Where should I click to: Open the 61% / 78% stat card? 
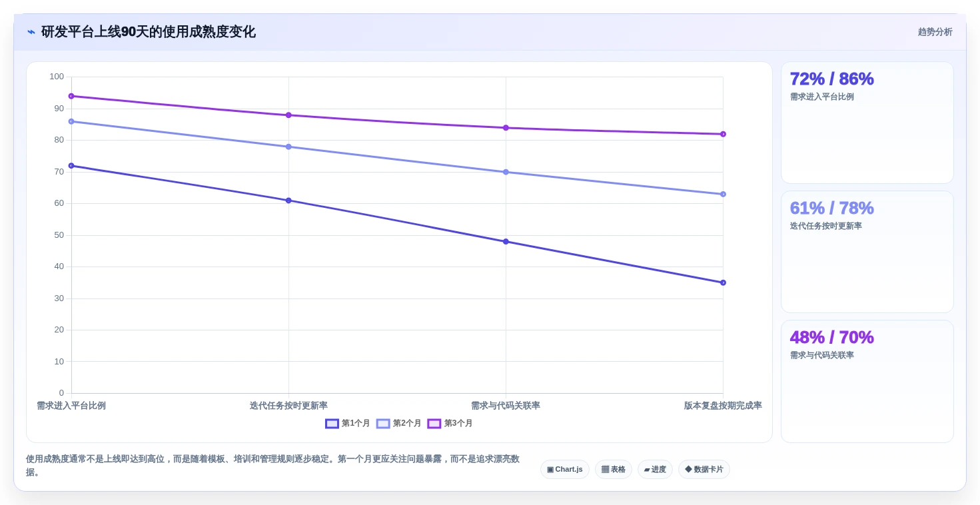tap(867, 252)
